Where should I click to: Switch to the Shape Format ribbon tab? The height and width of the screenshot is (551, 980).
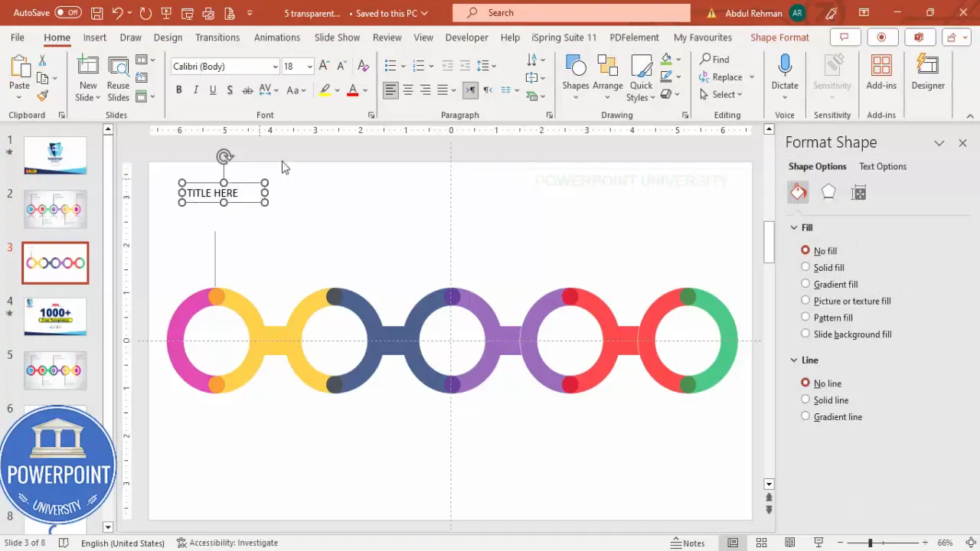pyautogui.click(x=779, y=37)
